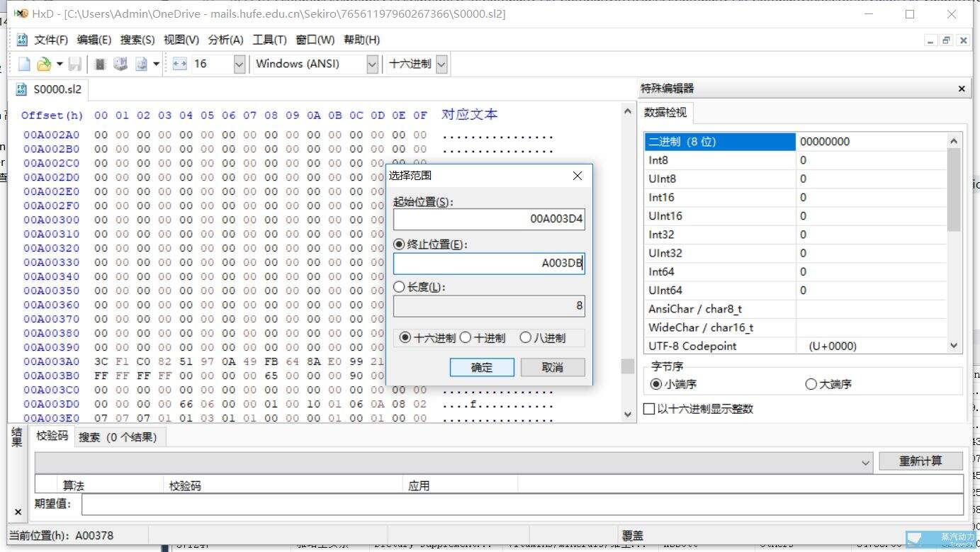Confirm the range with 确定
This screenshot has width=980, height=552.
pyautogui.click(x=482, y=367)
